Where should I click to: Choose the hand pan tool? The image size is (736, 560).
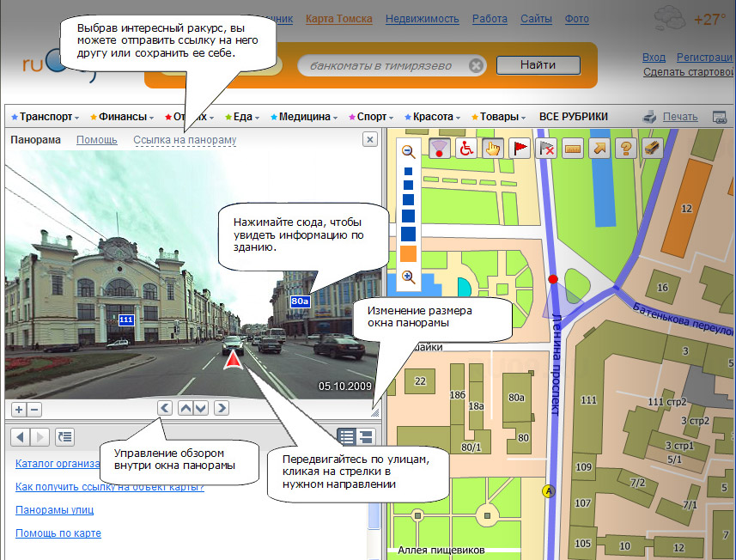coord(493,148)
